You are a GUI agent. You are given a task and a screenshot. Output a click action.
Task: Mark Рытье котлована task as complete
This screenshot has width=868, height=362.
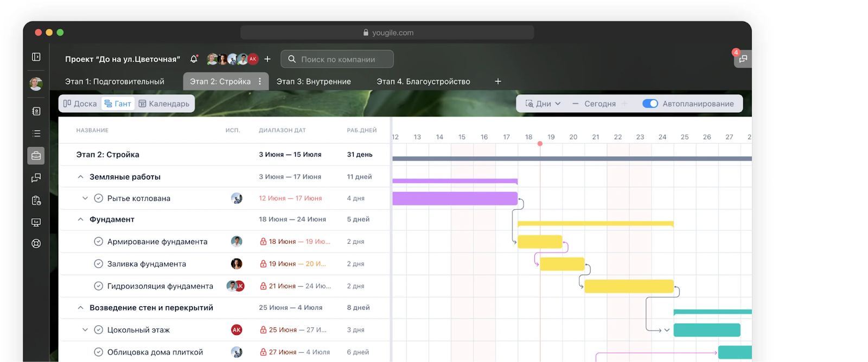point(99,198)
